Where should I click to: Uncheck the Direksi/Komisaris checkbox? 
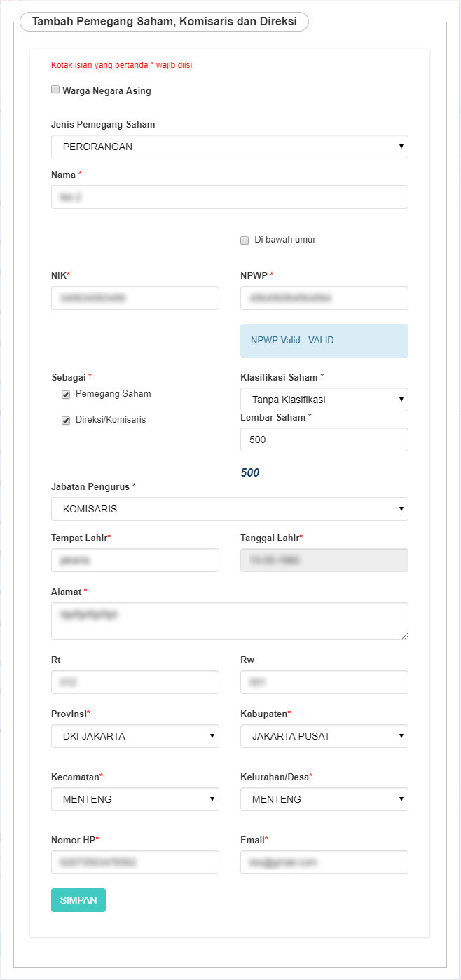66,421
